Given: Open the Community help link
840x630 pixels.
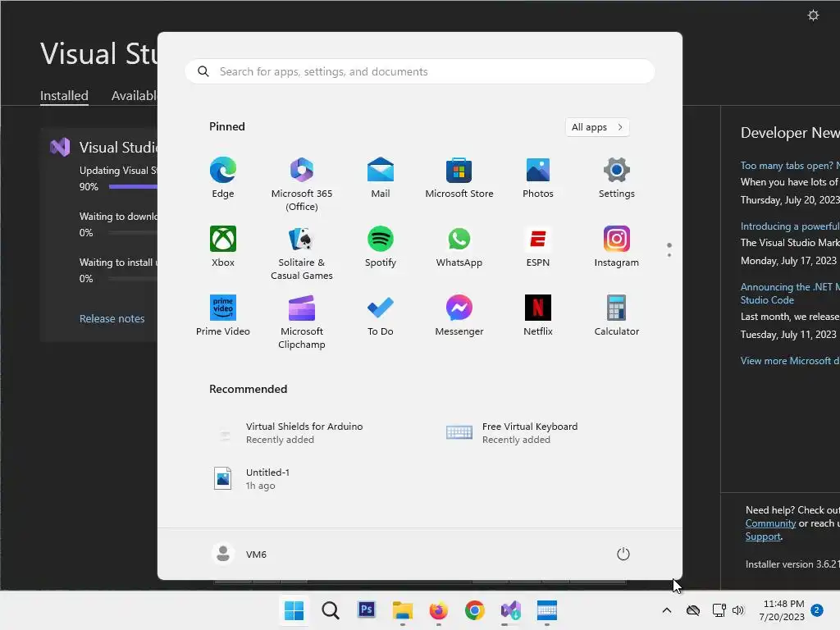Looking at the screenshot, I should coord(770,523).
